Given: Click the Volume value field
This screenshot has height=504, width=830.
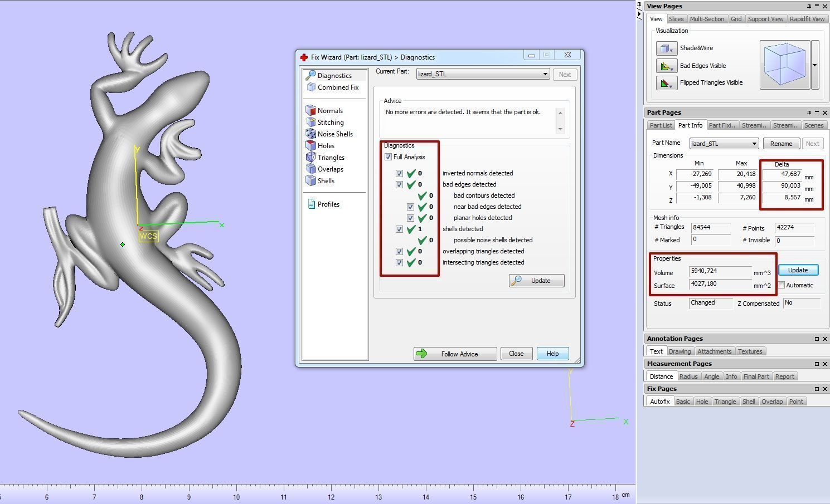Looking at the screenshot, I should [x=721, y=271].
